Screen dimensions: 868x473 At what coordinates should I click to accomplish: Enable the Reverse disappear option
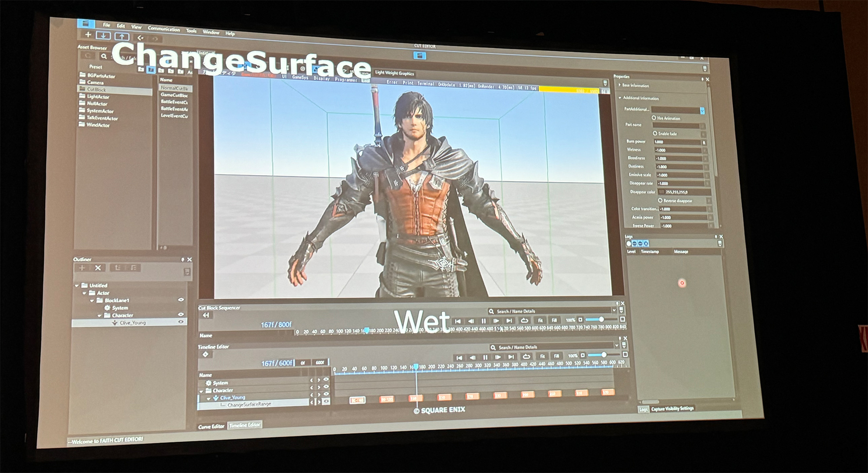point(660,200)
